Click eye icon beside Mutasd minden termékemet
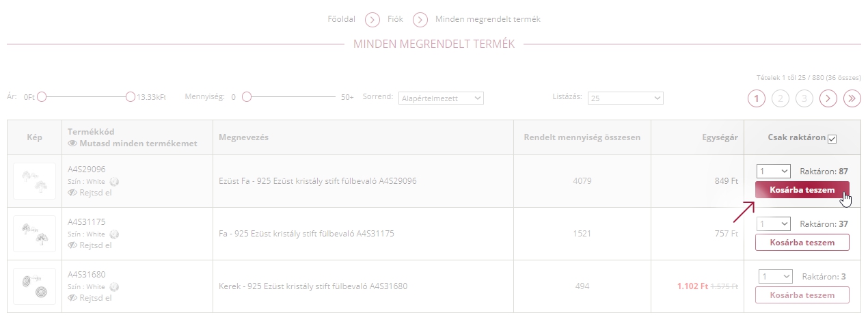Viewport: 868px width, 326px height. pos(73,144)
